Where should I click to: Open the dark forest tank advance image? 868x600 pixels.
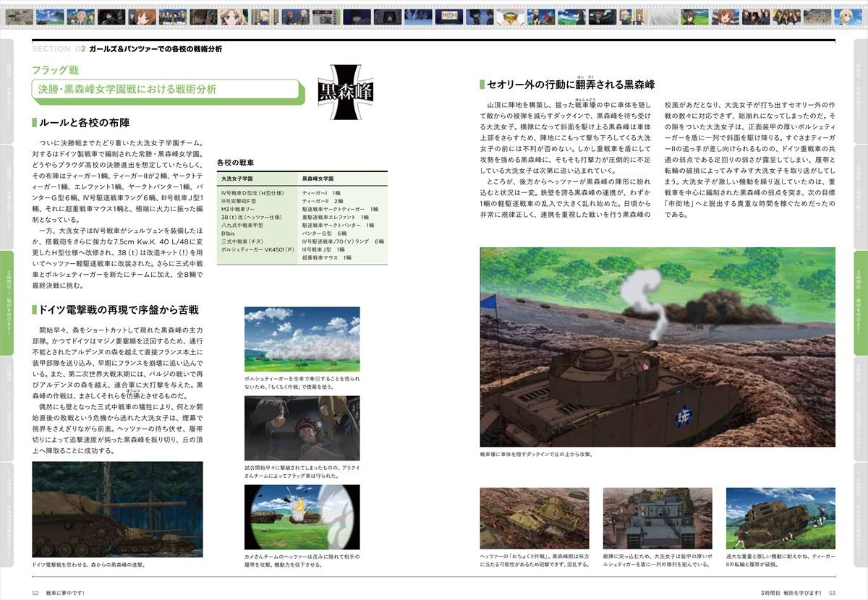click(119, 510)
